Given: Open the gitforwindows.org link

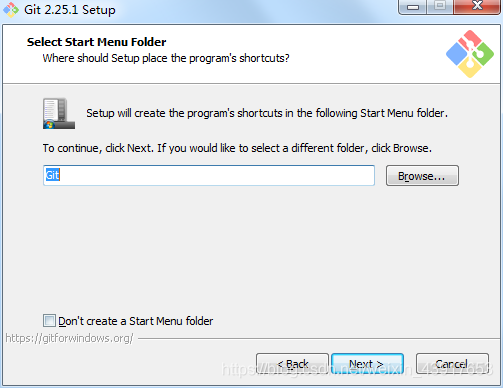Looking at the screenshot, I should pos(69,338).
